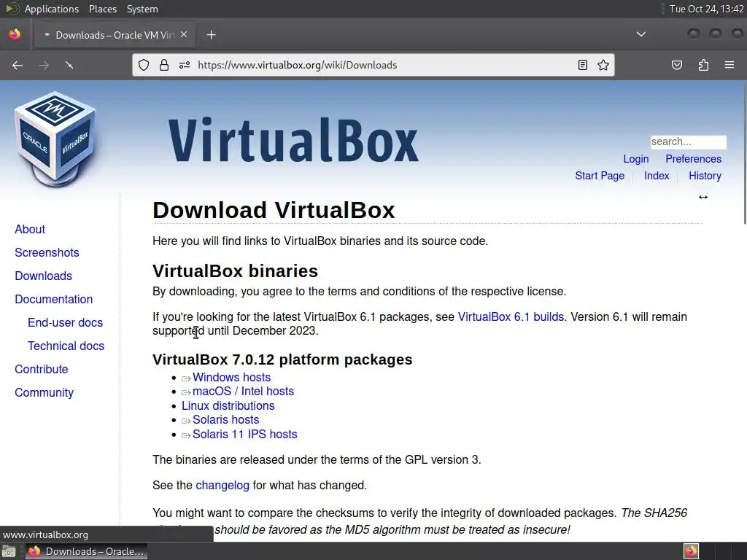Open the History link
Screen dimensions: 747x560
click(x=705, y=176)
